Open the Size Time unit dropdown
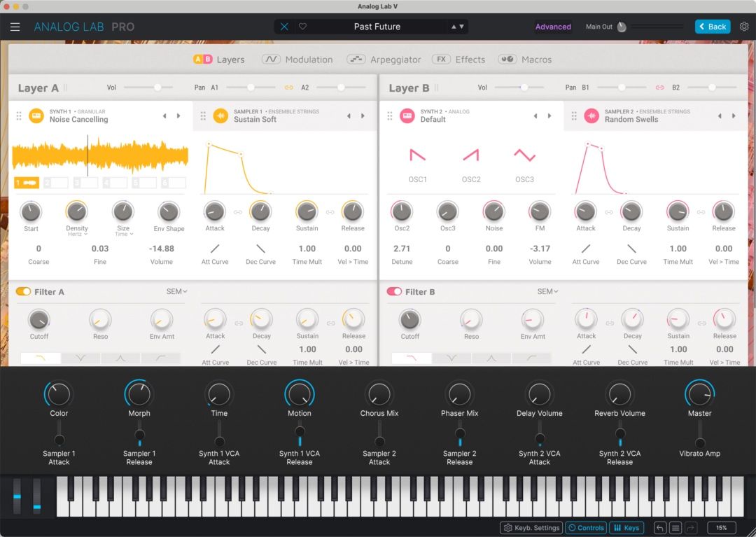 pyautogui.click(x=123, y=235)
